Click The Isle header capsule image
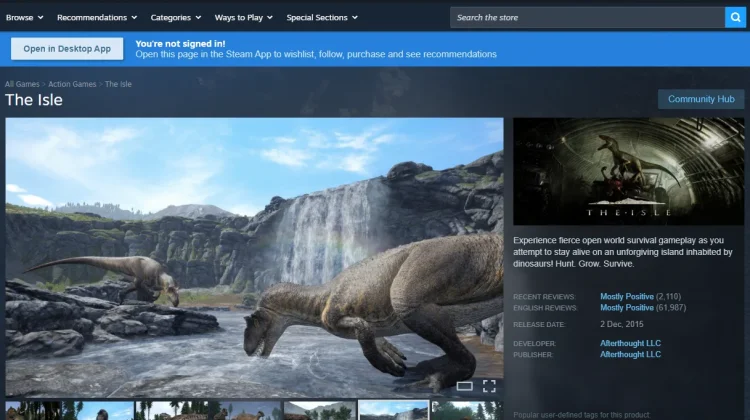Viewport: 750px width, 420px height. point(629,172)
